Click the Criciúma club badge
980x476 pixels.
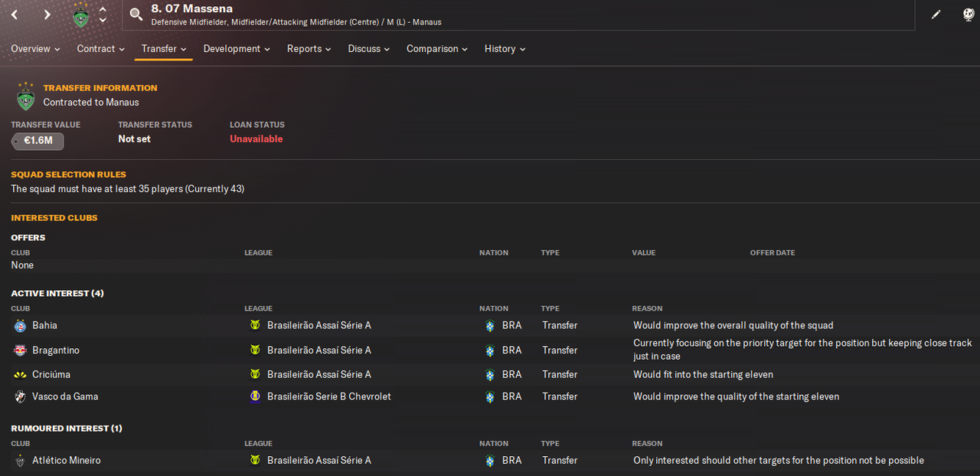click(x=20, y=375)
